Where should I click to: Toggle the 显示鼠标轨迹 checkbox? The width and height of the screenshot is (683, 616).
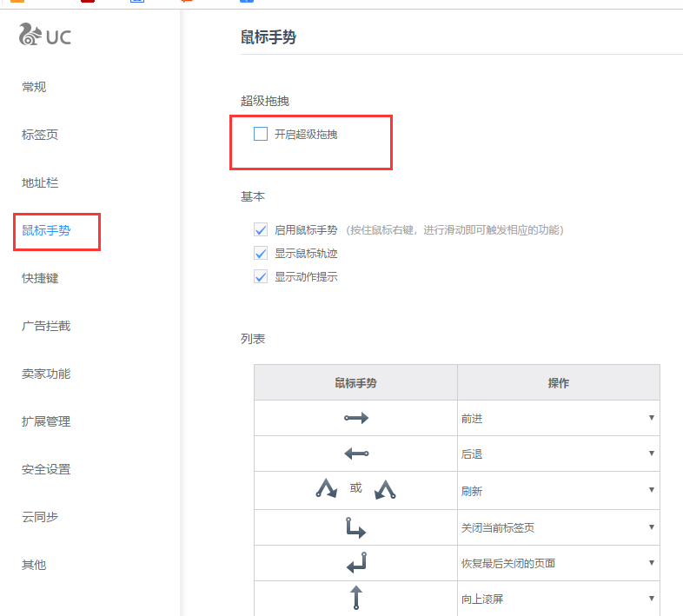coord(260,254)
